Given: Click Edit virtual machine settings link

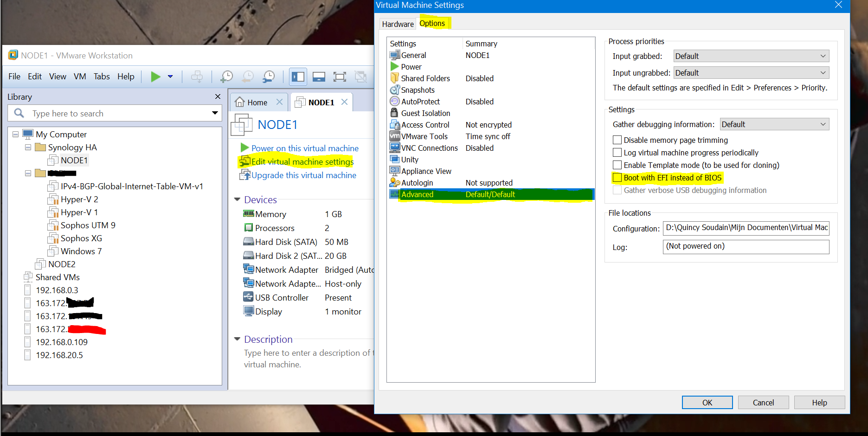Looking at the screenshot, I should [x=302, y=162].
